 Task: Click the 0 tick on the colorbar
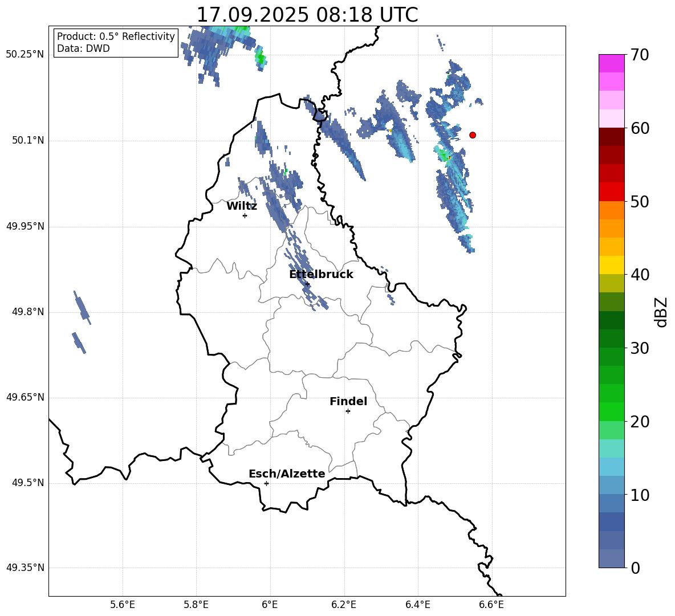pos(635,568)
